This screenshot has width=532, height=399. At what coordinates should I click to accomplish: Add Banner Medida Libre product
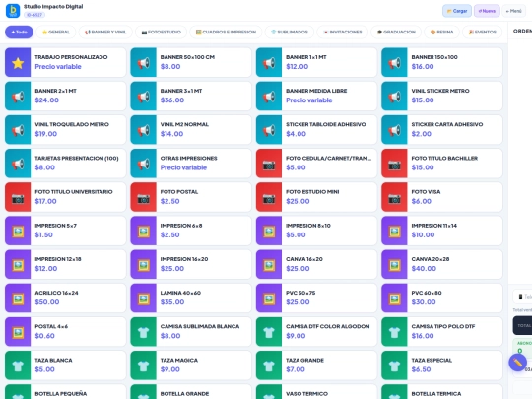(316, 96)
